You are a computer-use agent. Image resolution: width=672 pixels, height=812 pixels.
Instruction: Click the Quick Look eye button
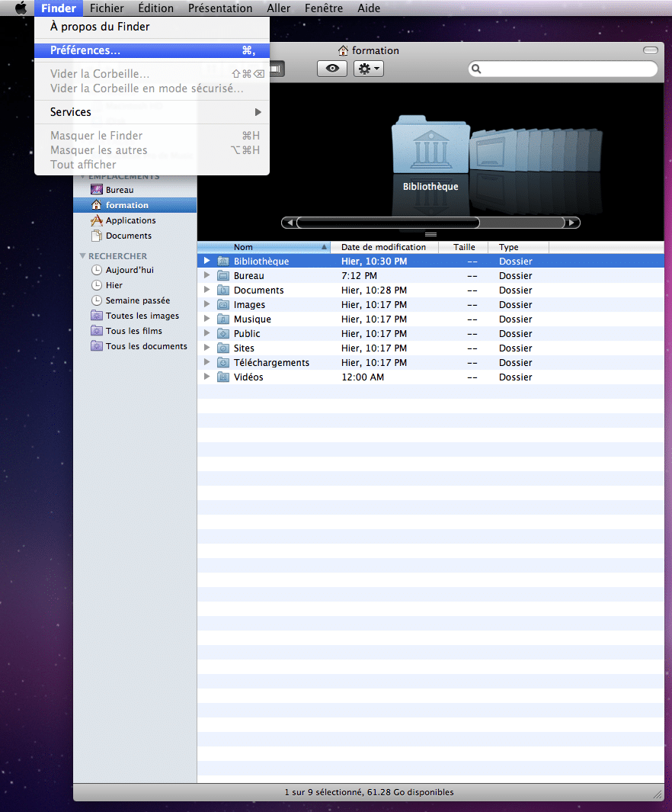tap(332, 69)
